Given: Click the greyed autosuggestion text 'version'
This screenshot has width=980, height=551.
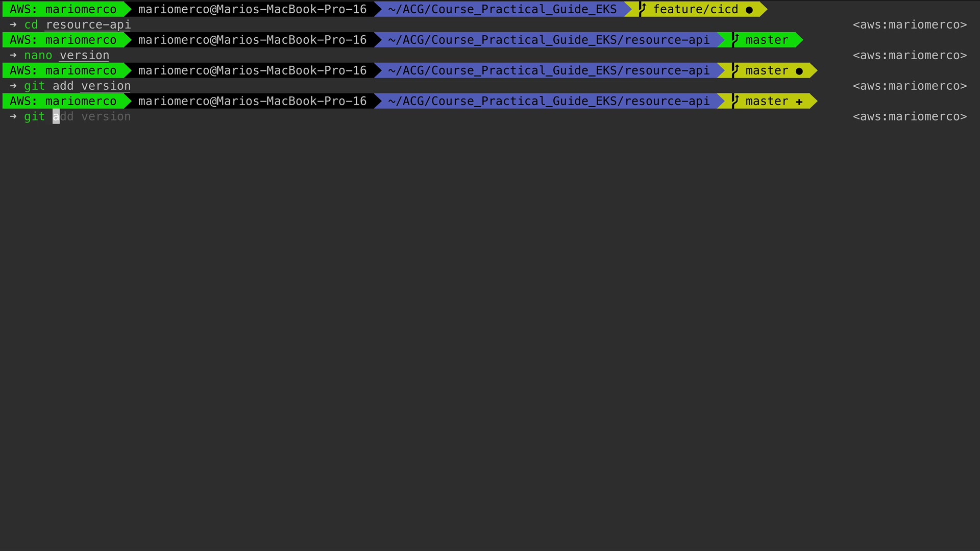Looking at the screenshot, I should pos(106,116).
